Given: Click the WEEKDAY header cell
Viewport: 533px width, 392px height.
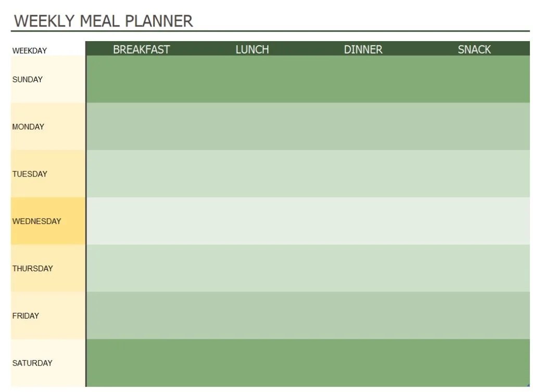Looking at the screenshot, I should 30,50.
